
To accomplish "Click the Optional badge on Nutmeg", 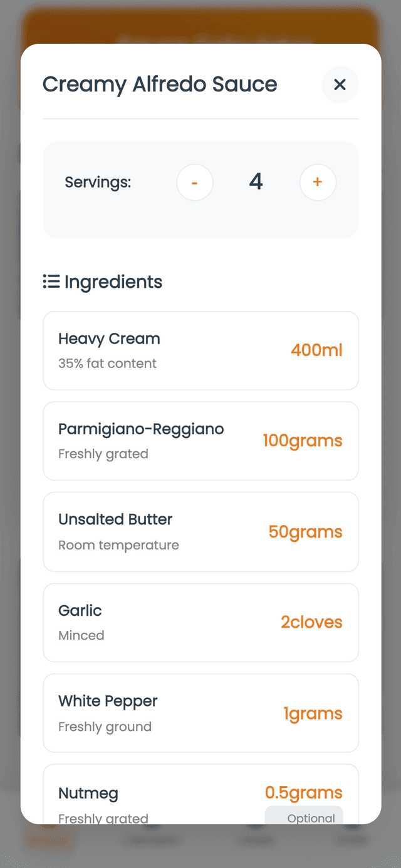I will pos(311,818).
